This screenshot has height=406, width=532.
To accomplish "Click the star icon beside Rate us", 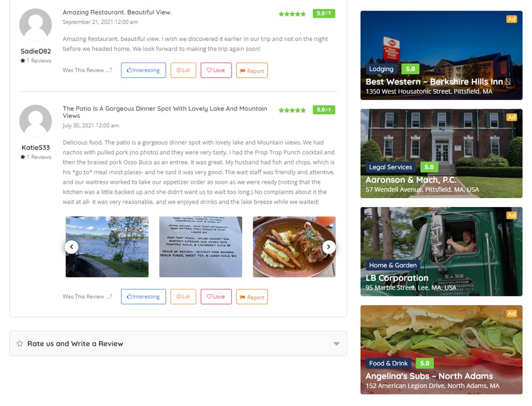I will [x=20, y=343].
